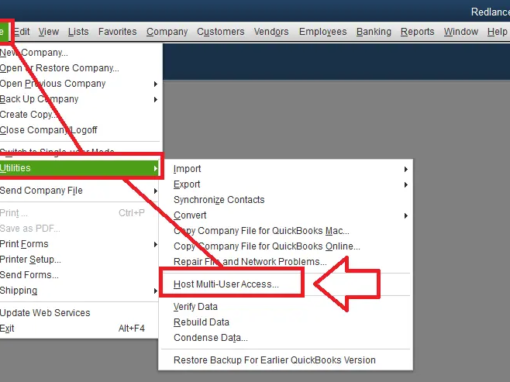
Task: Open the Employees menu
Action: 323,32
